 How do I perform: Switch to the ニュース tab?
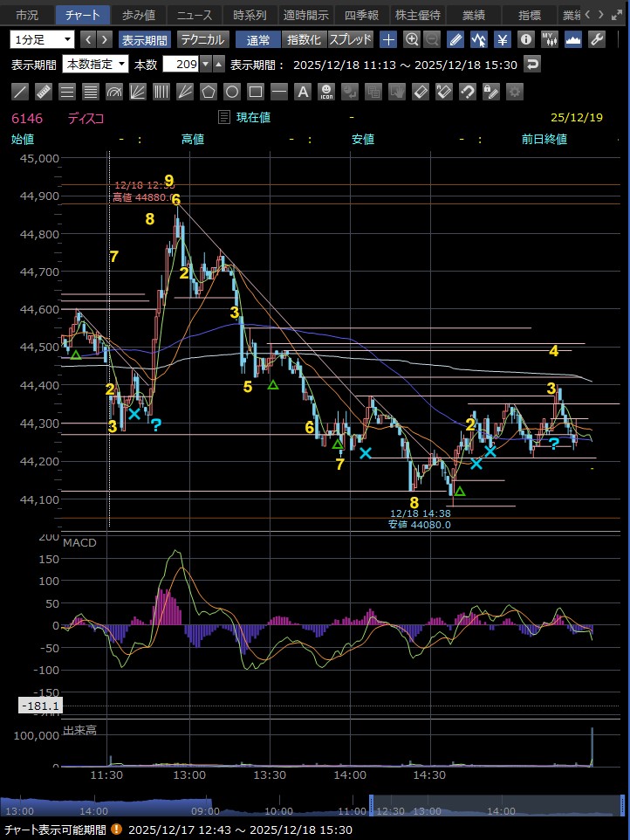click(195, 15)
